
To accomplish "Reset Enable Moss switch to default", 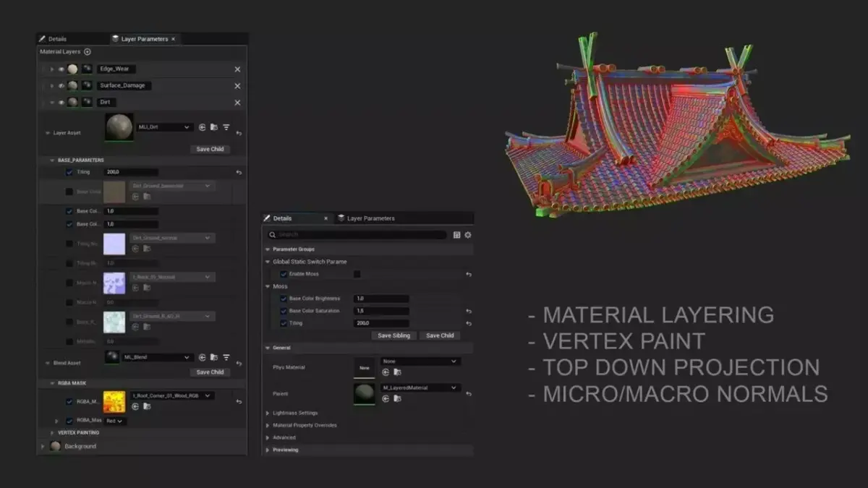I will click(469, 275).
